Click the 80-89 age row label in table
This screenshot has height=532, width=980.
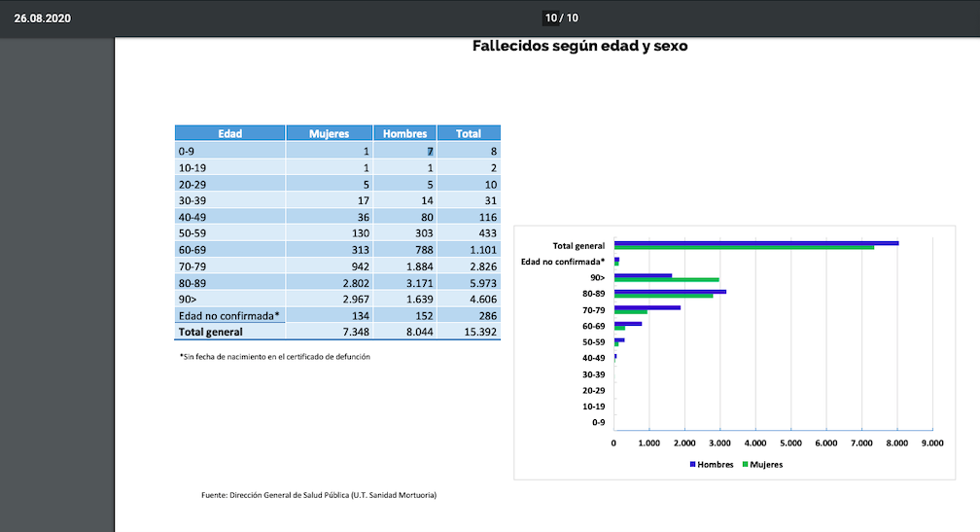point(192,283)
